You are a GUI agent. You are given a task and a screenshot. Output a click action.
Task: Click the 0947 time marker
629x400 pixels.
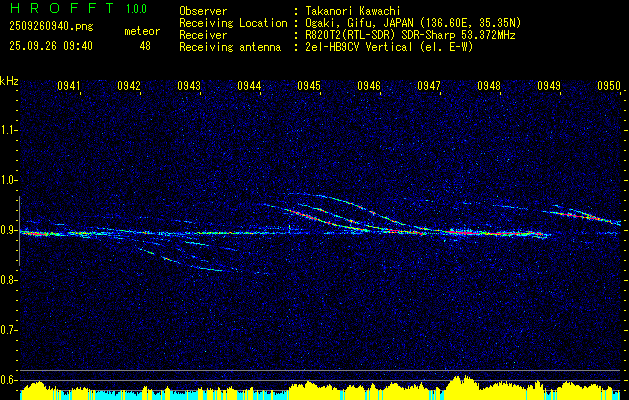tap(429, 86)
